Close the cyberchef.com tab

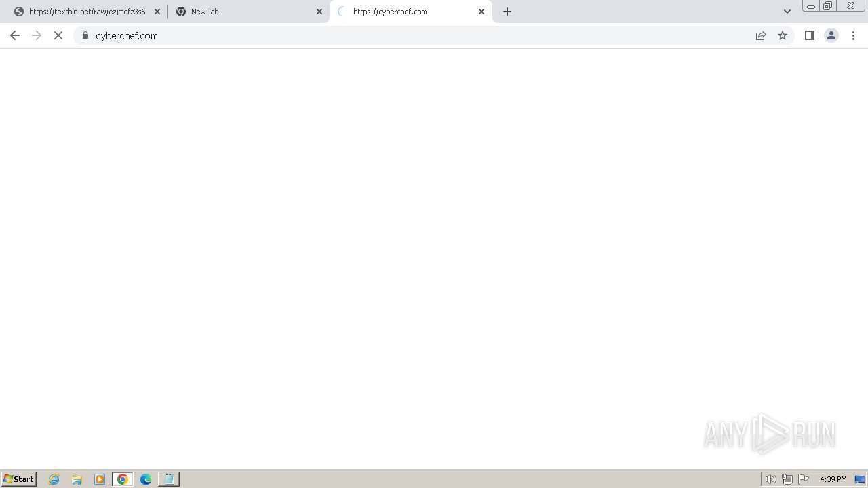481,12
